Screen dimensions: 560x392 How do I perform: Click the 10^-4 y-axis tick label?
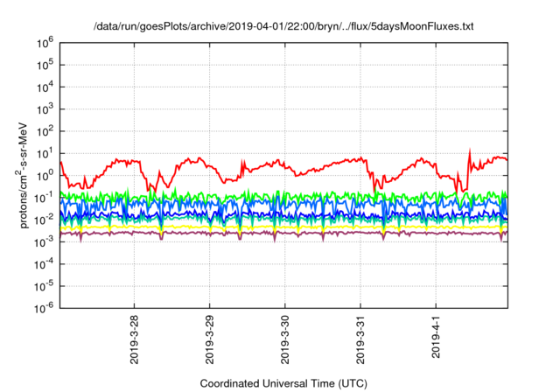[x=44, y=264]
